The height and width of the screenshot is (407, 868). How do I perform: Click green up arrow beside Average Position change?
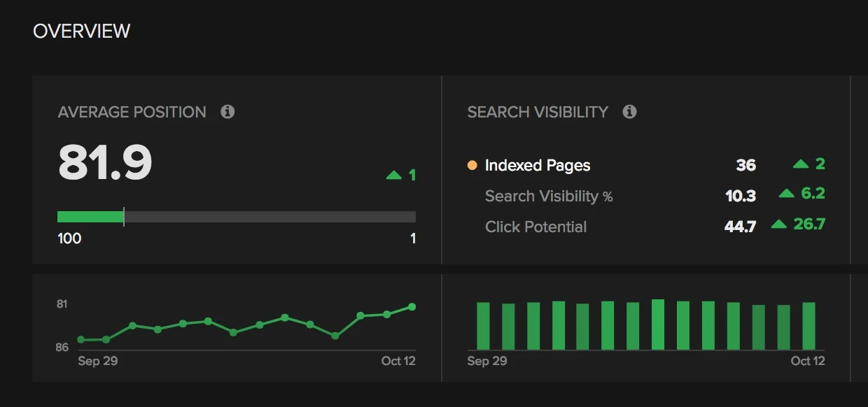click(x=394, y=176)
